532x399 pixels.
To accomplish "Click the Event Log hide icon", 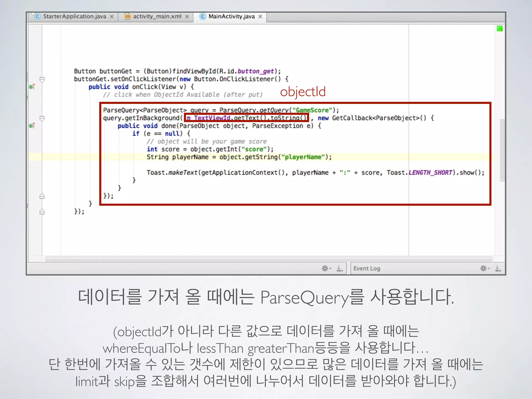I will point(498,268).
